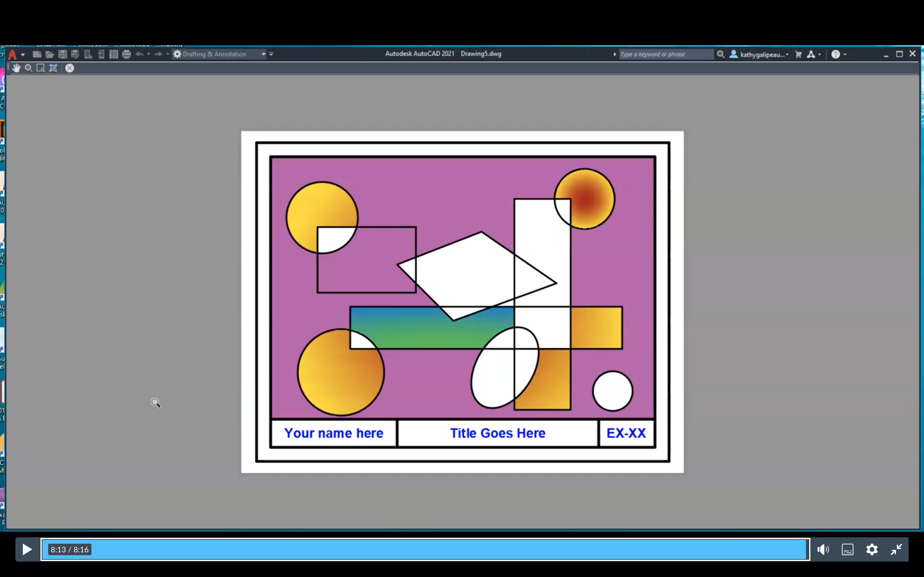The height and width of the screenshot is (577, 924).
Task: Open the Autodesk App Store cart icon
Action: coord(798,54)
